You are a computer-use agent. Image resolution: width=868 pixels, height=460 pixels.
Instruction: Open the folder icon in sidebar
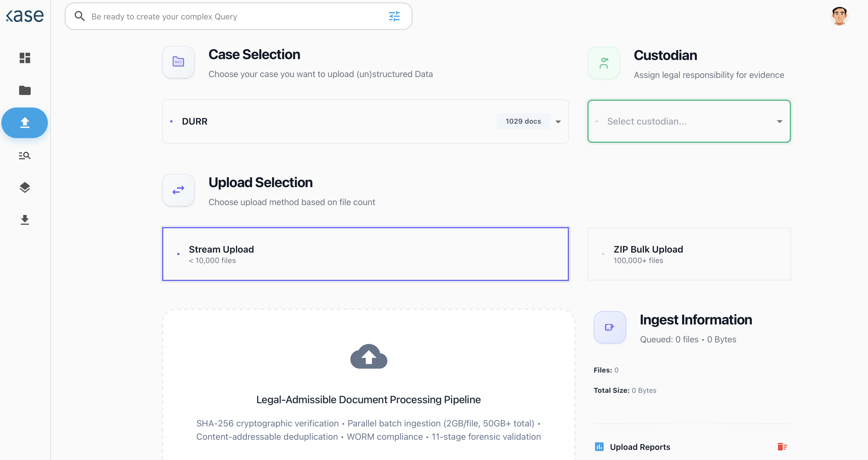click(25, 90)
